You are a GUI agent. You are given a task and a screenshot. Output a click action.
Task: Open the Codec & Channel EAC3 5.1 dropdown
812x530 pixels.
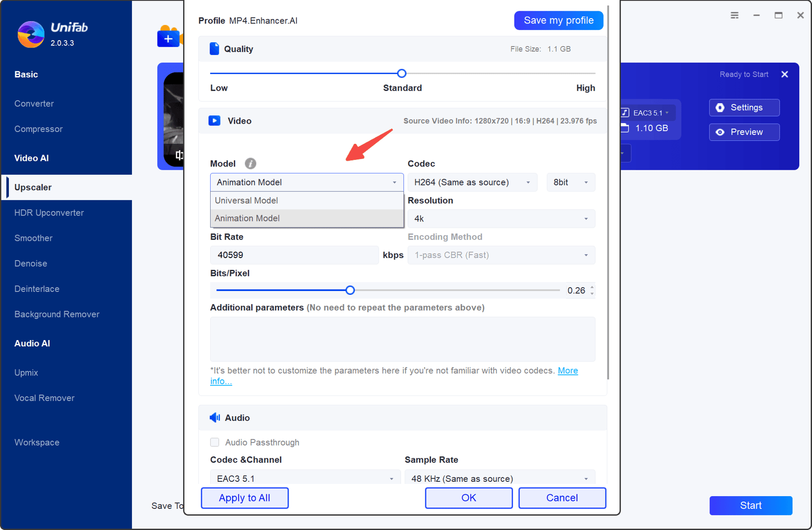[305, 478]
